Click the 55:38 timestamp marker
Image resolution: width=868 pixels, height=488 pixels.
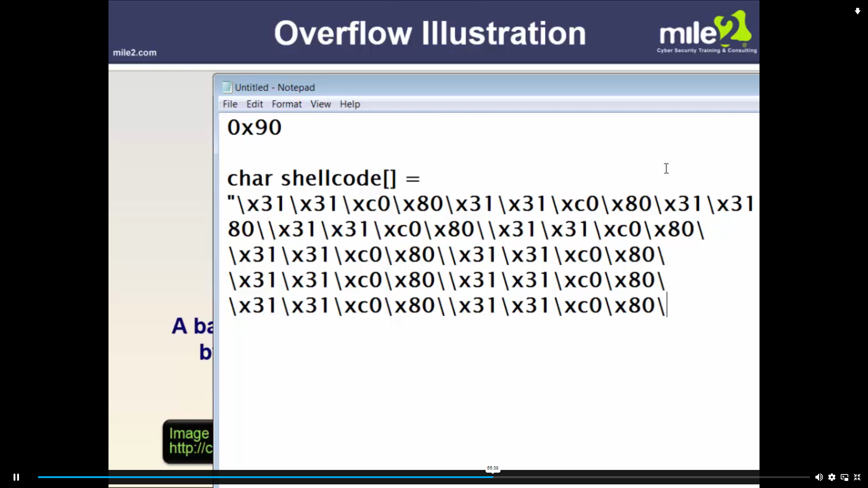pos(493,469)
